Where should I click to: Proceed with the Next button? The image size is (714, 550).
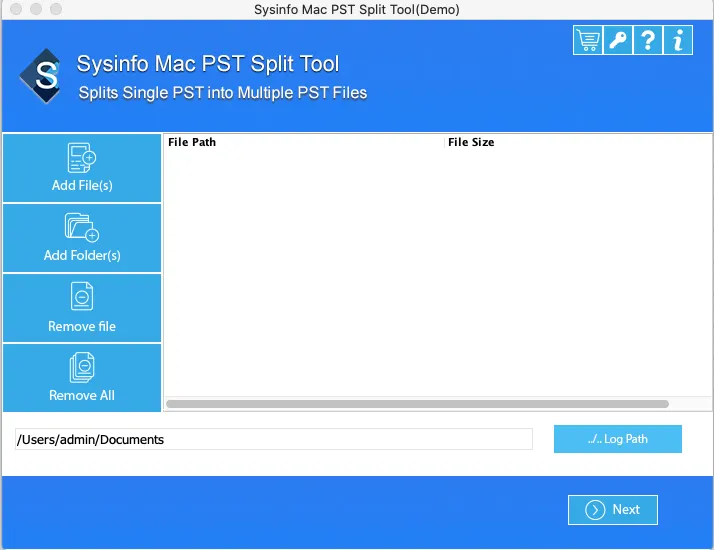[612, 509]
